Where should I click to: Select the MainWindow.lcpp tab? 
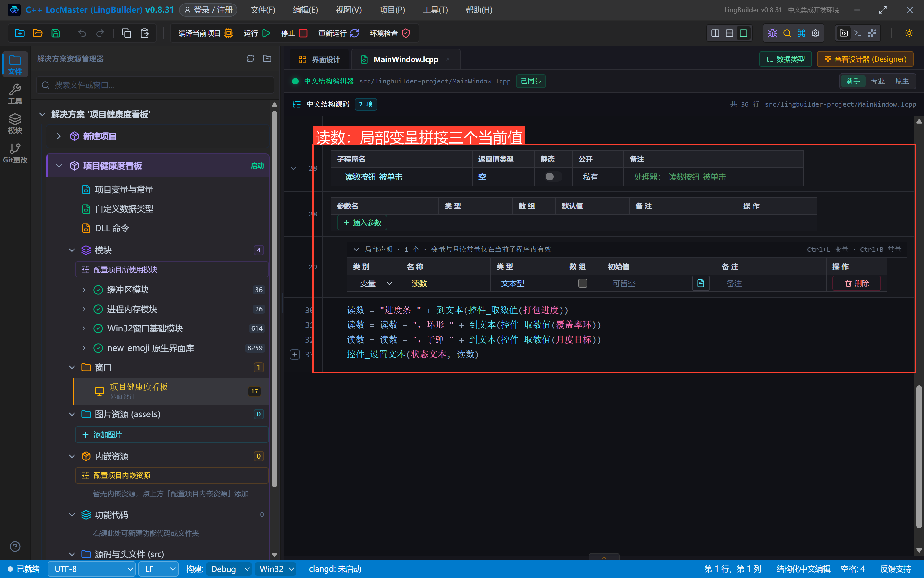(x=405, y=59)
